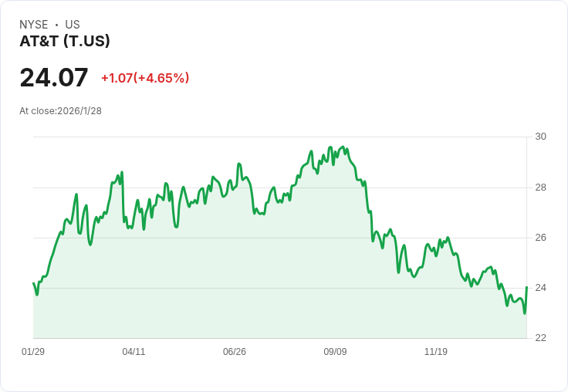The height and width of the screenshot is (392, 568).
Task: Click the rightmost end of the price line
Action: click(x=526, y=287)
